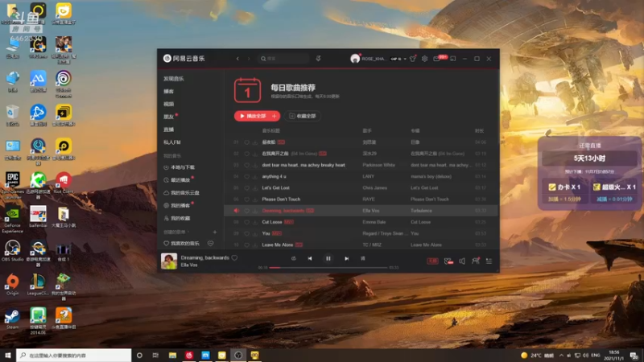This screenshot has width=644, height=362.
Task: Open the ROSE_KHA user profile avatar
Action: pos(355,59)
